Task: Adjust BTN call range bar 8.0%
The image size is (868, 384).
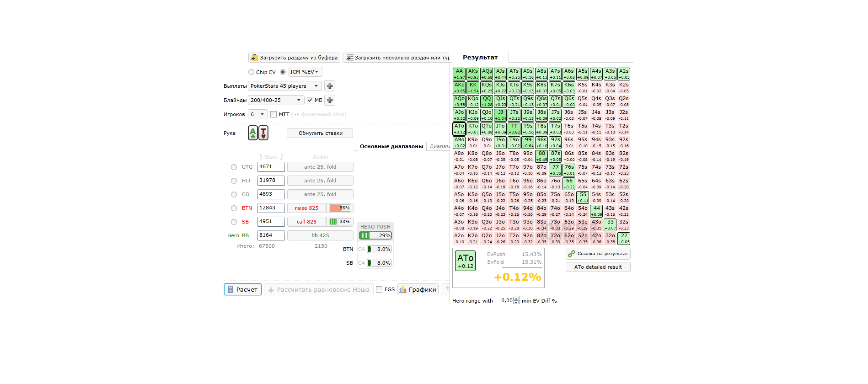Action: pyautogui.click(x=379, y=249)
